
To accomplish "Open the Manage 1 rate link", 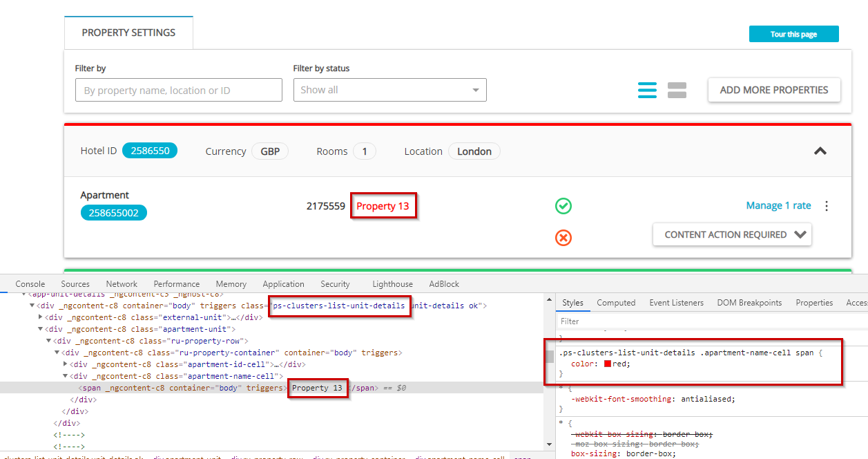I will [x=778, y=205].
